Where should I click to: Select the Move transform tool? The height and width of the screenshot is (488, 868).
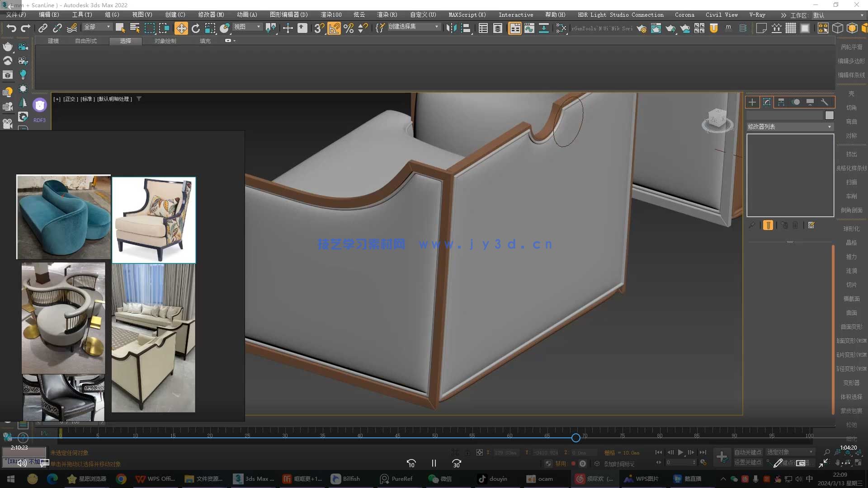(x=181, y=28)
